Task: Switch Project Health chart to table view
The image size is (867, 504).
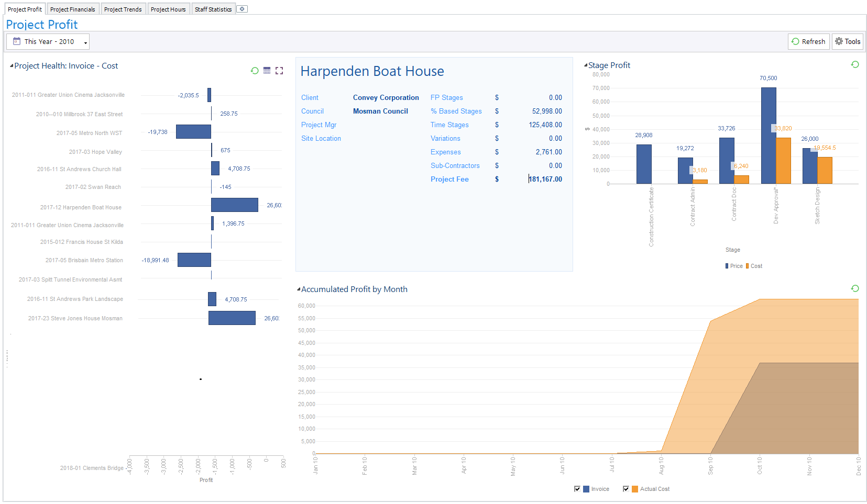Action: [267, 70]
